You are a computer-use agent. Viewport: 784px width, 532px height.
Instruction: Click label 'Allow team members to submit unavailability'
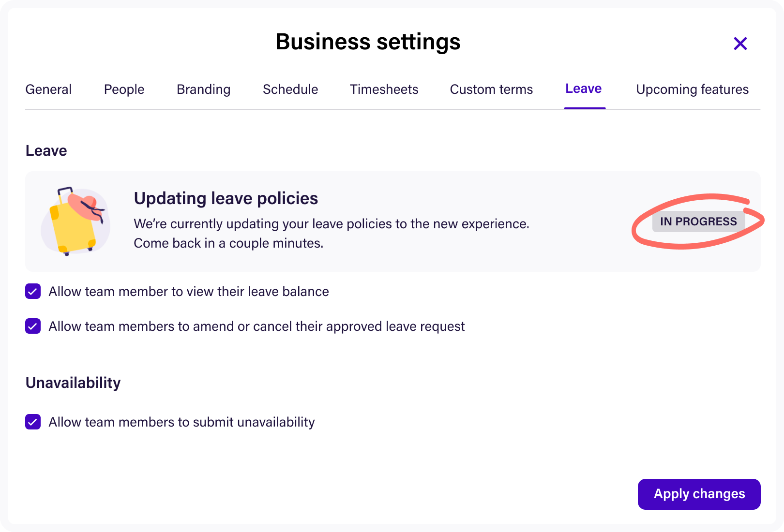pos(181,422)
